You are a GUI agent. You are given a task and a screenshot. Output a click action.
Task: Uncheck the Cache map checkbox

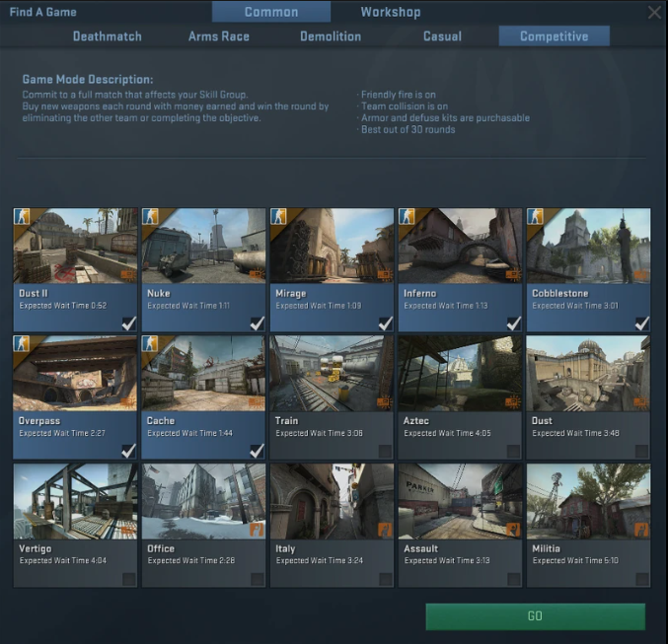coord(258,451)
